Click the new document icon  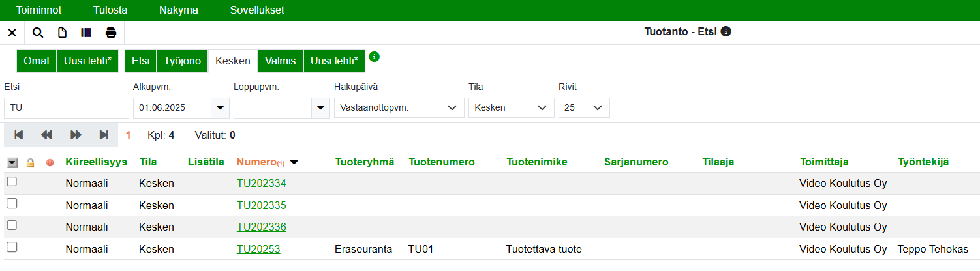pyautogui.click(x=63, y=33)
